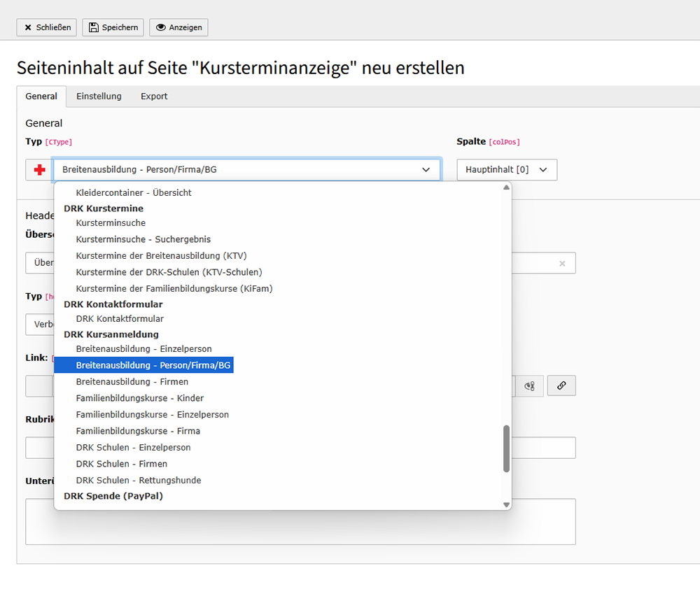Select Familienbildungskurse - Kinder entry
Image resolution: width=700 pixels, height=610 pixels.
coord(139,398)
